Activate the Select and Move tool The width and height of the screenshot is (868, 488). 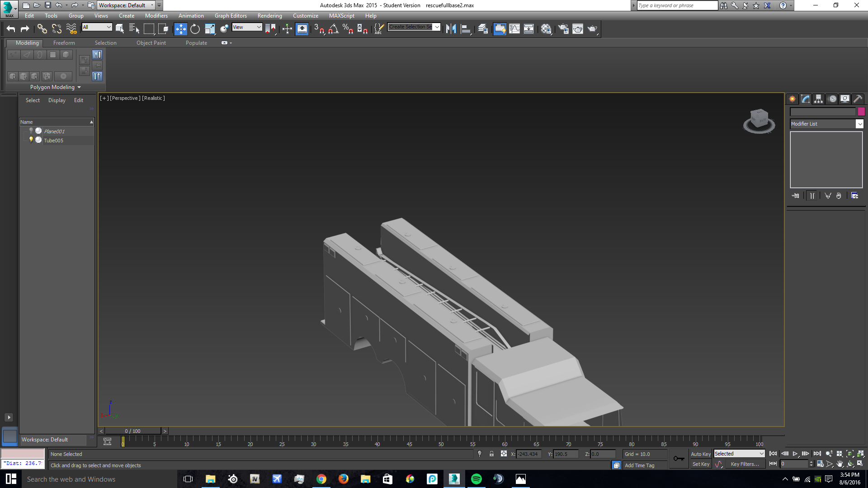(x=180, y=29)
